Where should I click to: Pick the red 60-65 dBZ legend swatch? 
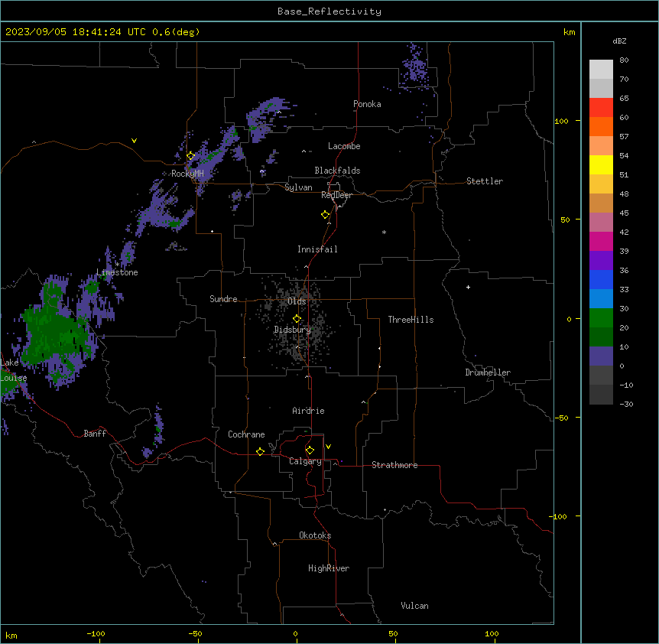601,107
